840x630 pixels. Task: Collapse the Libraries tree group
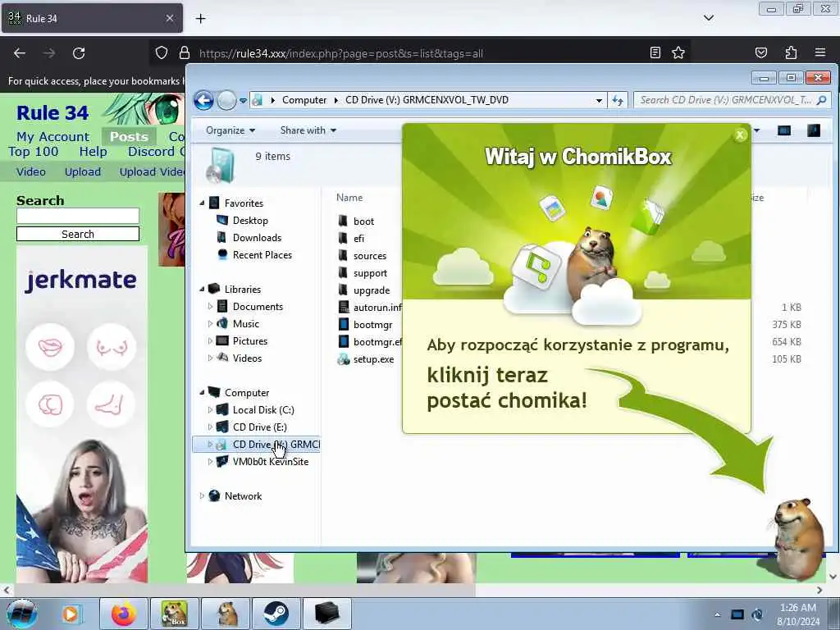203,290
